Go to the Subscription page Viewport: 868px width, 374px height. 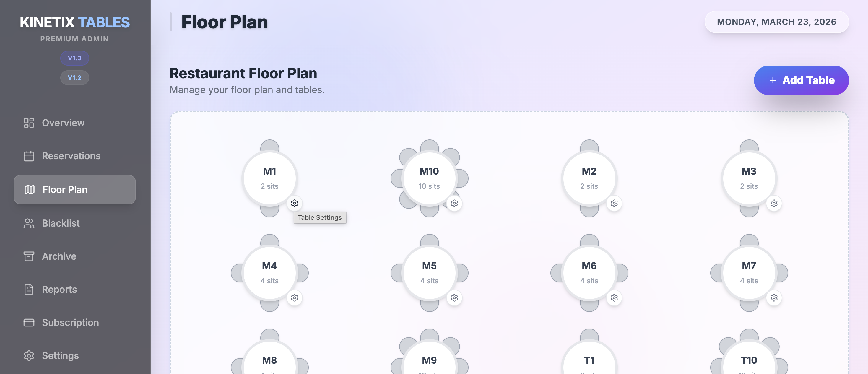70,322
